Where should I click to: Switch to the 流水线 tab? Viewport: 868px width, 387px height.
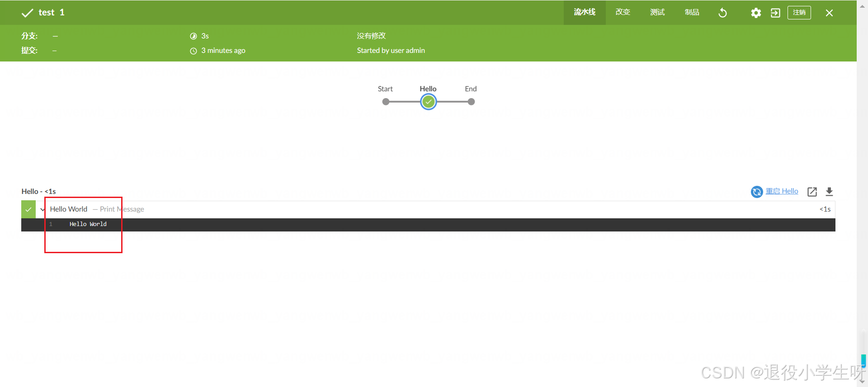(585, 12)
